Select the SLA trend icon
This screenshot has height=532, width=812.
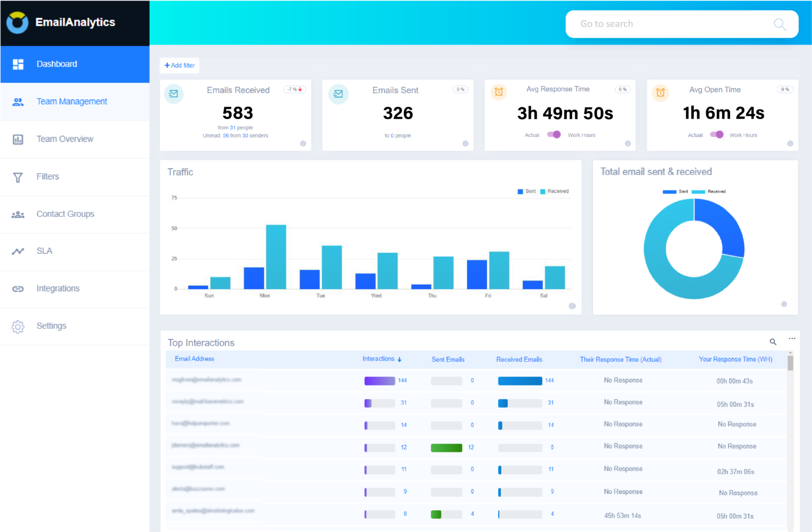click(x=18, y=251)
